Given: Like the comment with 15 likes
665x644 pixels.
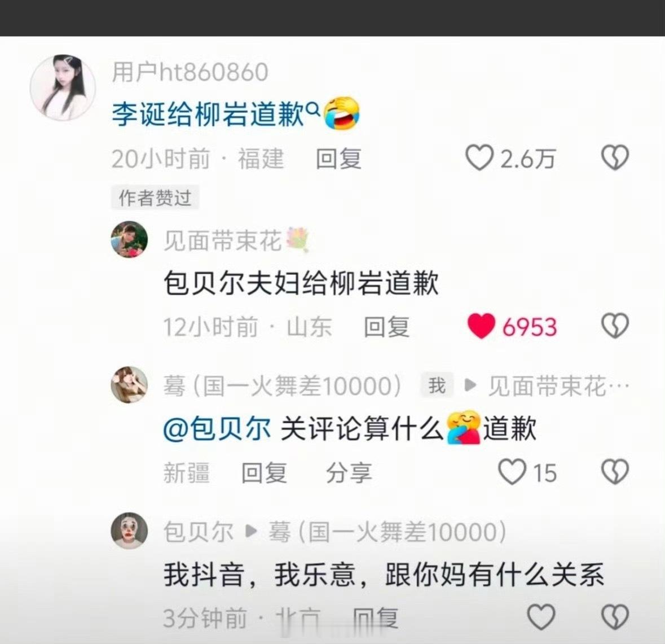Looking at the screenshot, I should (x=512, y=472).
